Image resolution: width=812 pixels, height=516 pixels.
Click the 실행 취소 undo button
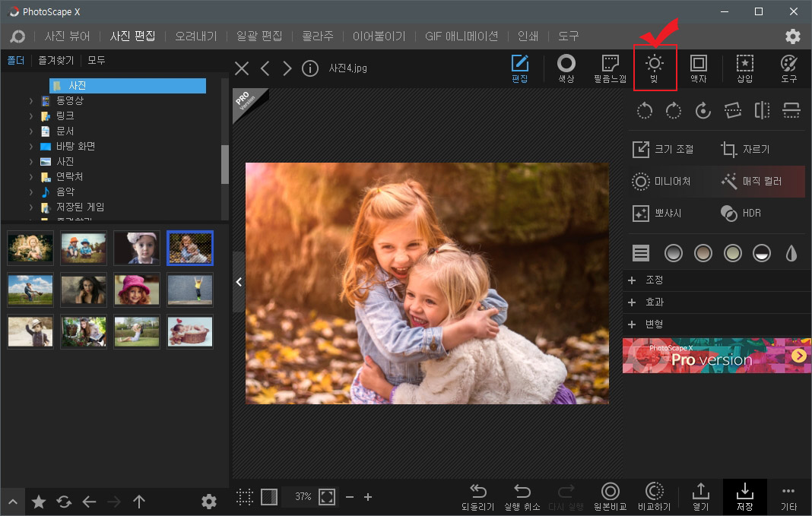(x=522, y=497)
